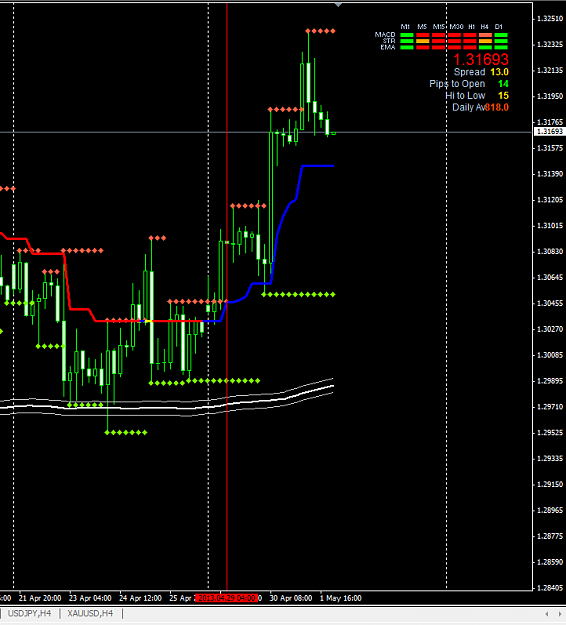Click the flat blue indicator line segment
Image resolution: width=566 pixels, height=625 pixels.
coord(318,165)
